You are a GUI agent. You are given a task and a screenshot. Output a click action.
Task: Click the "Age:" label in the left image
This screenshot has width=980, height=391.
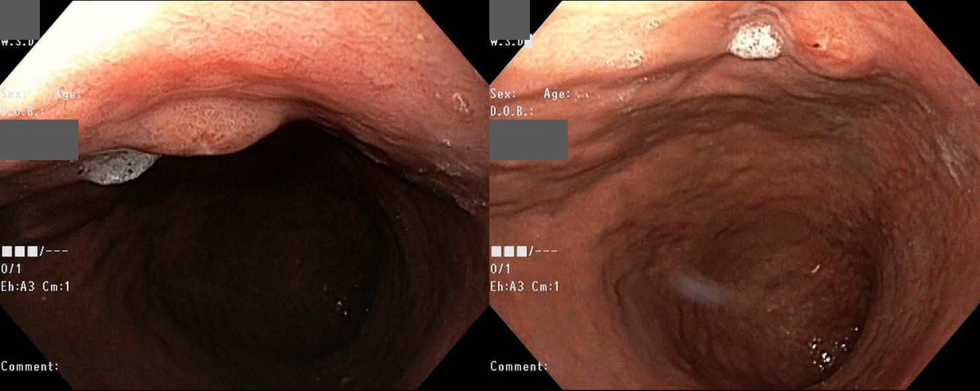click(x=68, y=95)
